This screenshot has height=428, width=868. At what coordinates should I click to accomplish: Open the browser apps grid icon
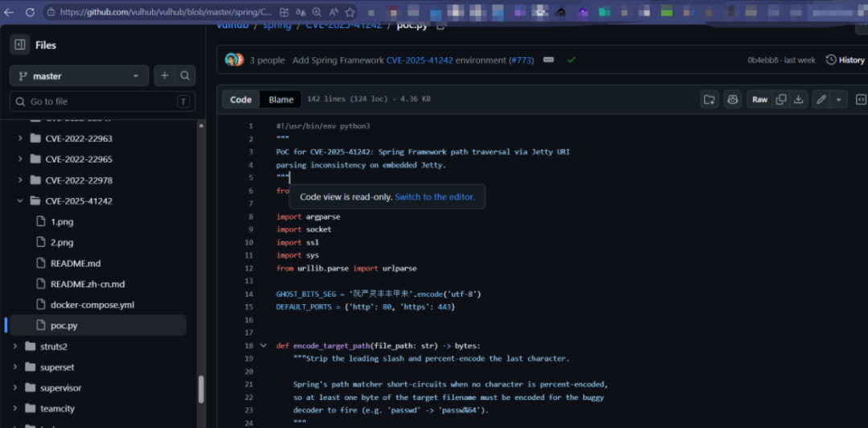[x=284, y=11]
